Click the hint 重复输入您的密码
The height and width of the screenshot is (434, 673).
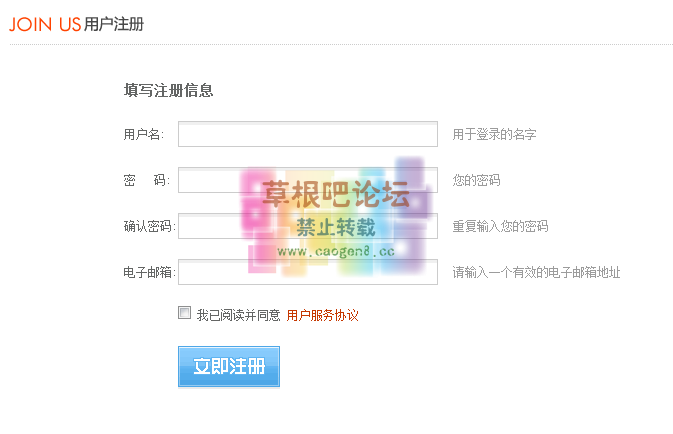click(x=500, y=227)
